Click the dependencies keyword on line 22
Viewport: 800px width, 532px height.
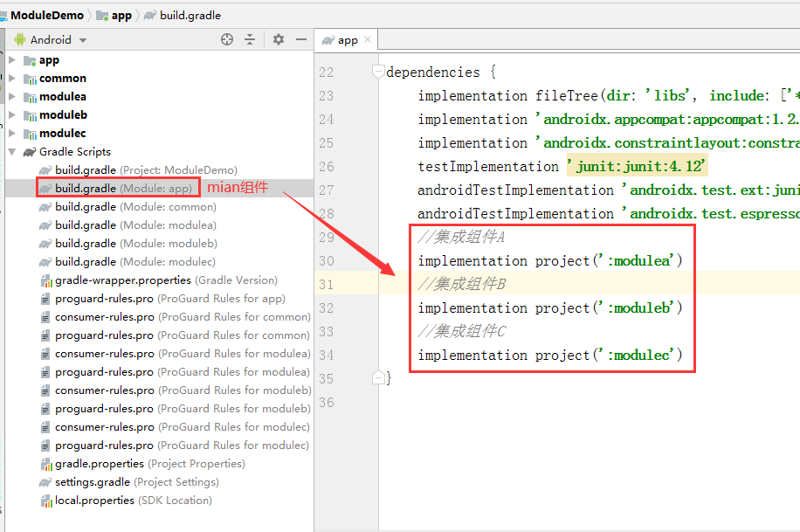point(433,72)
